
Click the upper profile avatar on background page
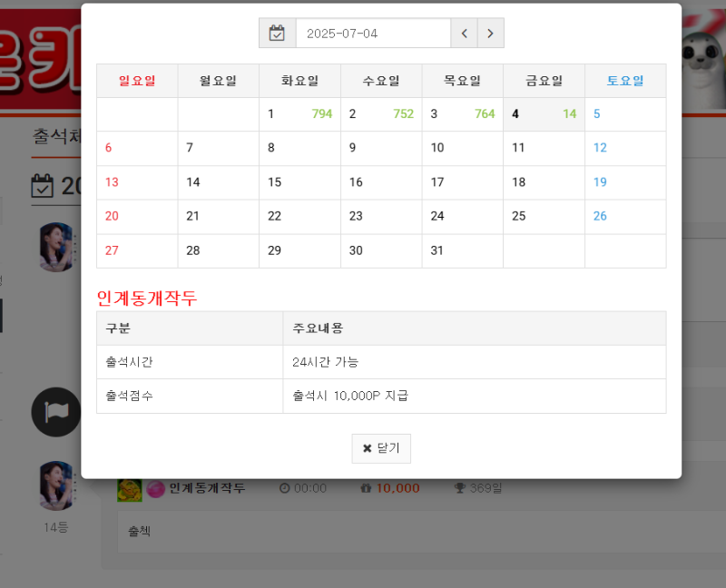(56, 247)
